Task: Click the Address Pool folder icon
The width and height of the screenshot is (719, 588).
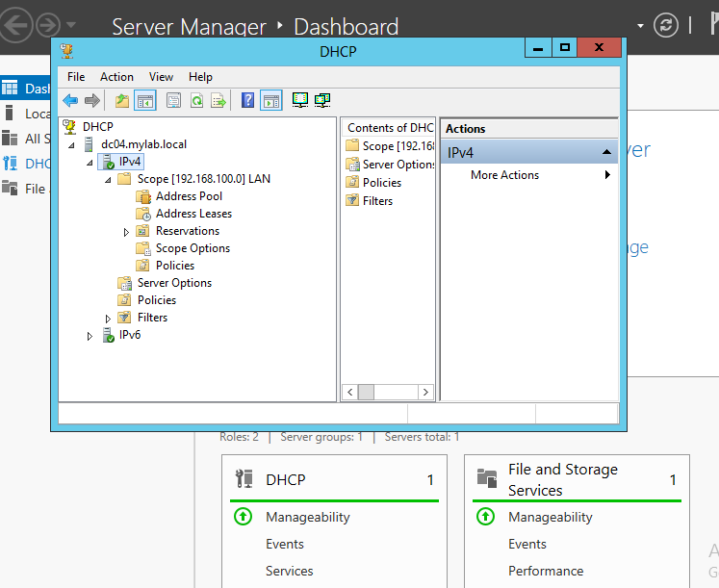Action: click(143, 196)
